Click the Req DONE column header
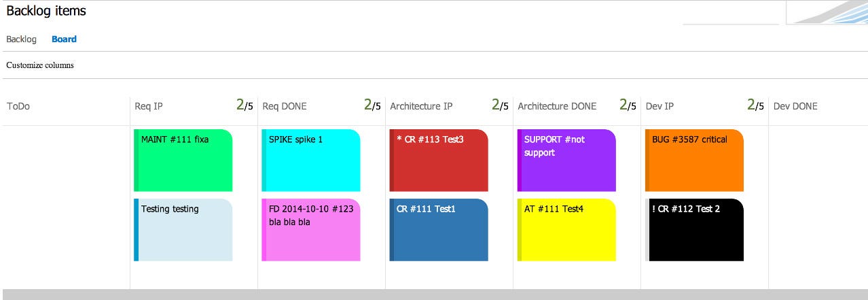Viewport: 868px width, 300px height. [284, 106]
